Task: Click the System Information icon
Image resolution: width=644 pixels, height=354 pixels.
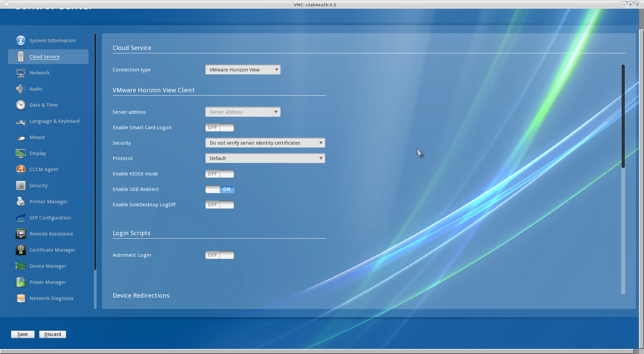Action: 21,41
